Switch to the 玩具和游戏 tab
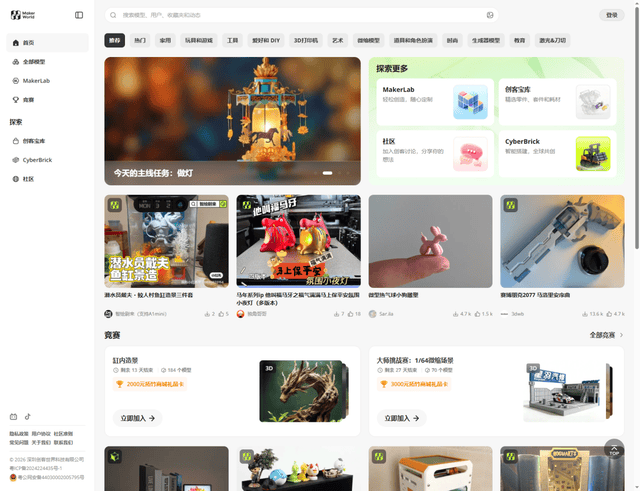640x491 pixels. click(197, 40)
